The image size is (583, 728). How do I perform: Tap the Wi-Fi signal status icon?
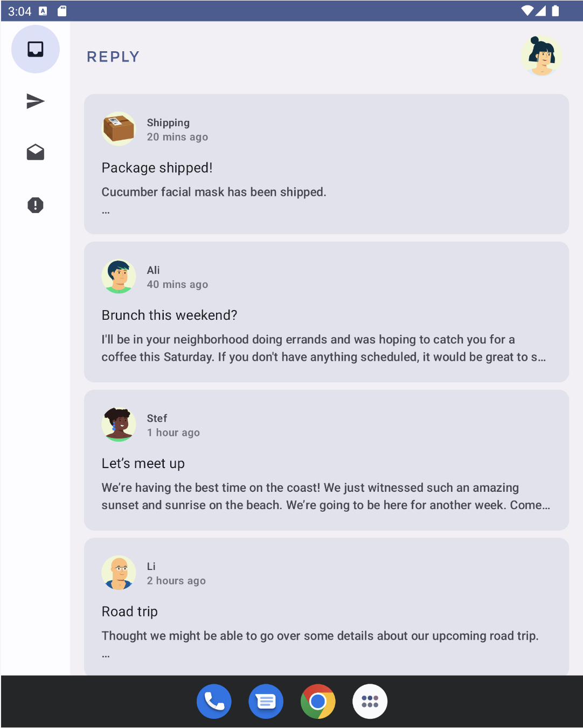[528, 11]
